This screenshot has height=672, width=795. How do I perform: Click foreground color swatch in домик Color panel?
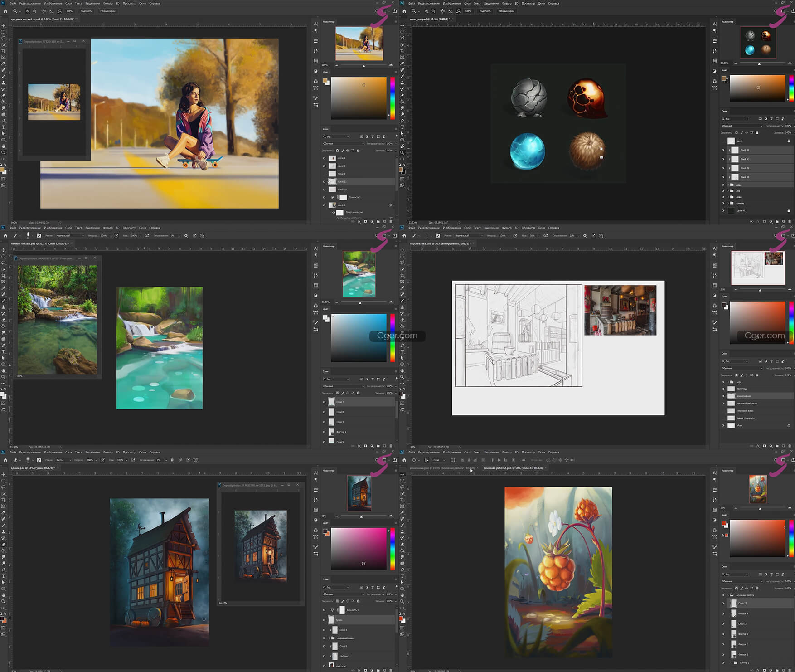pyautogui.click(x=325, y=531)
